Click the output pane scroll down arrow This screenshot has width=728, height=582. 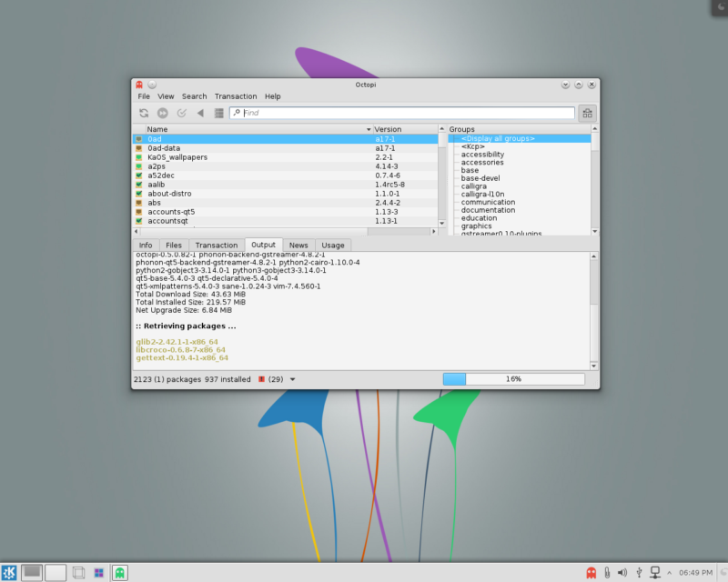pos(594,366)
